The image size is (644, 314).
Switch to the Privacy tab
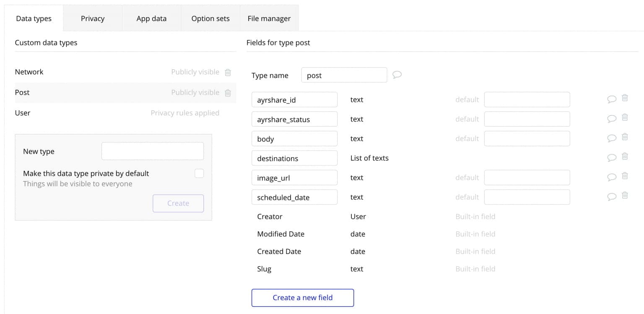[93, 18]
